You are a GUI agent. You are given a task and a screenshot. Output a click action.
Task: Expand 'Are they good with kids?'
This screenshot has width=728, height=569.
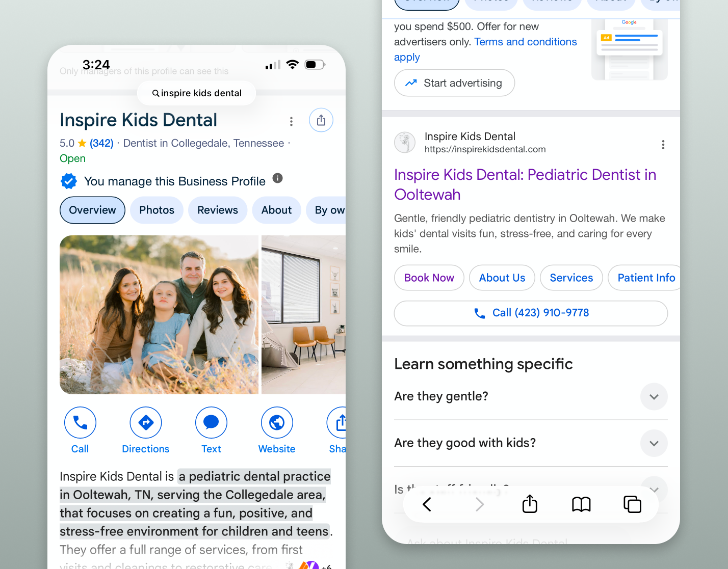coord(654,443)
